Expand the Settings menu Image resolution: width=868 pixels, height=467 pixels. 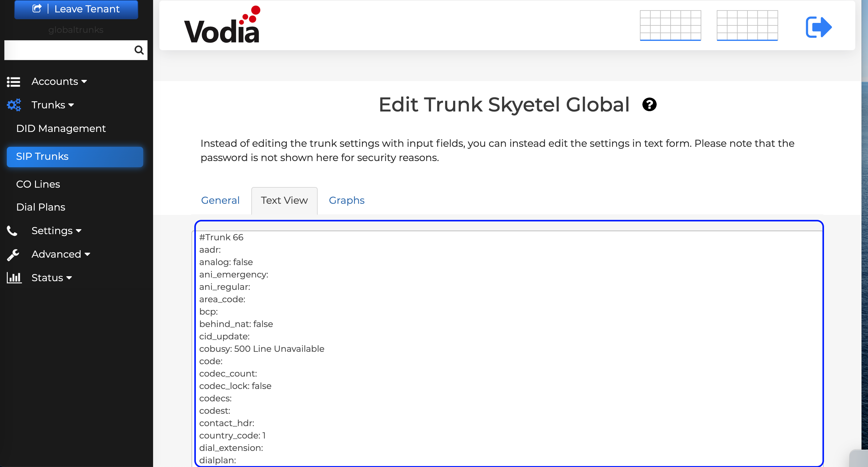(x=57, y=231)
